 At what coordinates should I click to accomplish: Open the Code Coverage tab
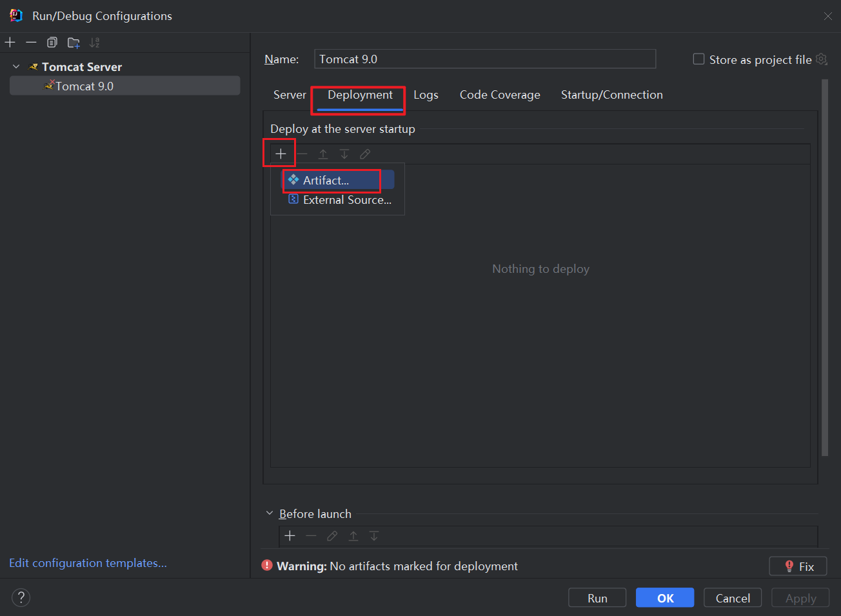(x=500, y=95)
